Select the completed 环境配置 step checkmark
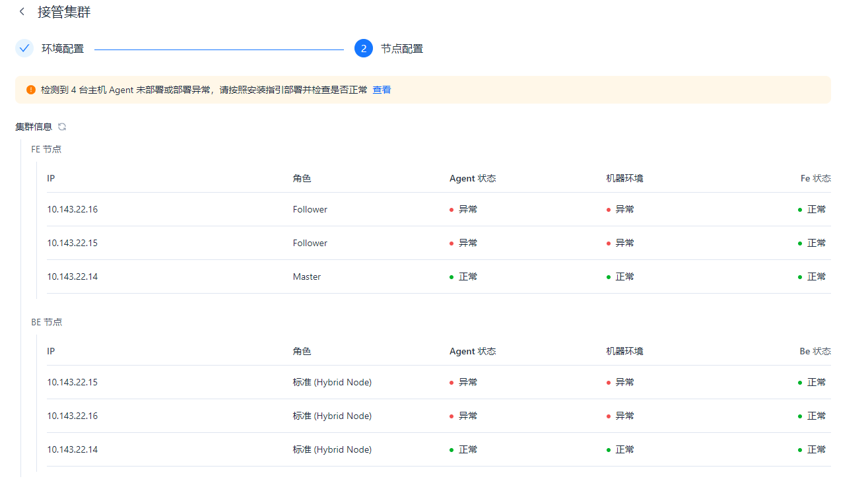The height and width of the screenshot is (487, 868). point(24,48)
